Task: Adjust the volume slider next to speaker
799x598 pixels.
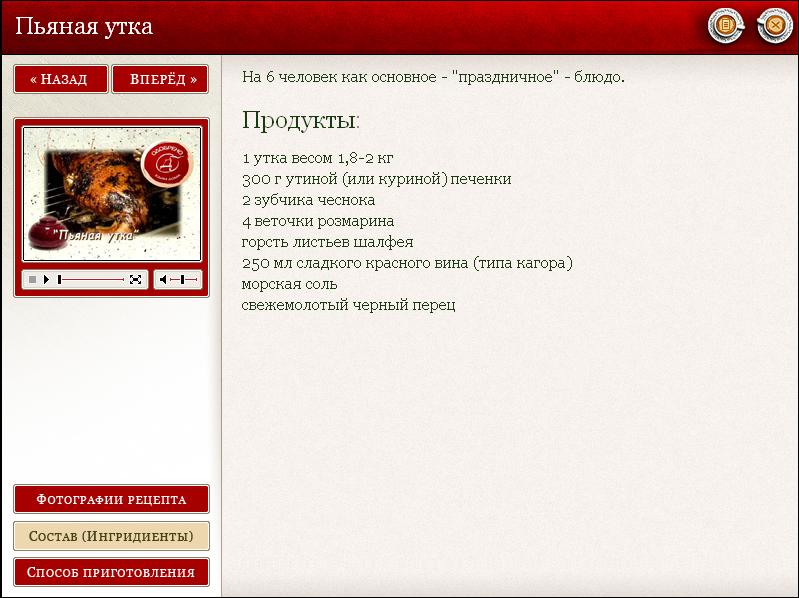Action: tap(184, 280)
